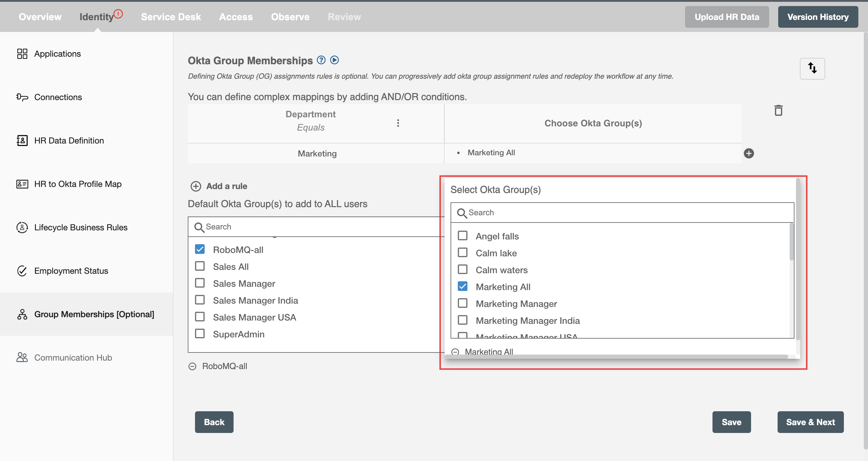Screen dimensions: 868x461
Task: Open Version History
Action: 818,17
